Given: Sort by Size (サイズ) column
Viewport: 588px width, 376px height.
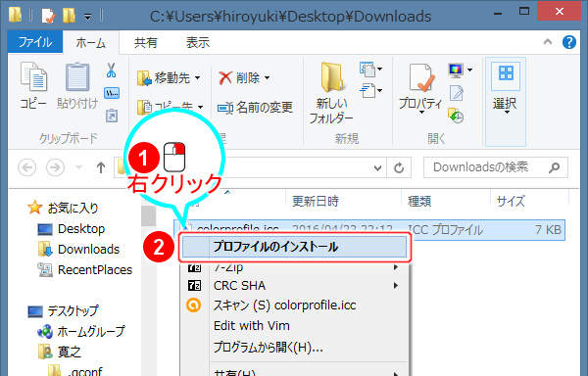Looking at the screenshot, I should (511, 202).
